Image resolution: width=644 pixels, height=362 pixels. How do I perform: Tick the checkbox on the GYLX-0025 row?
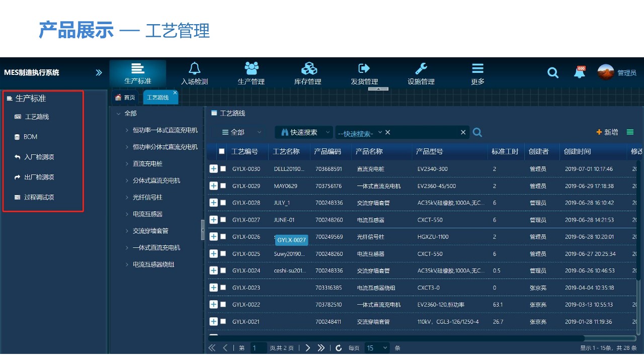(223, 253)
